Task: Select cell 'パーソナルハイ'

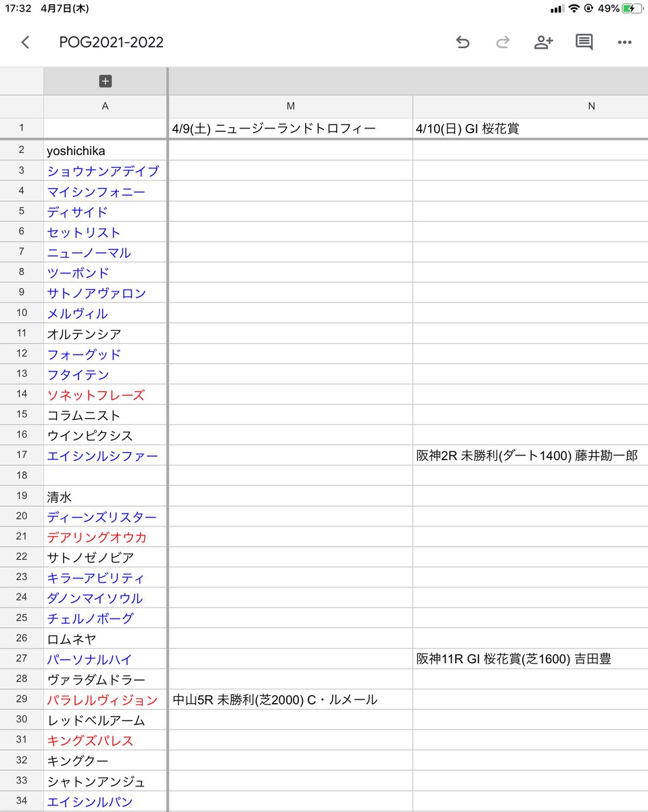Action: click(105, 659)
